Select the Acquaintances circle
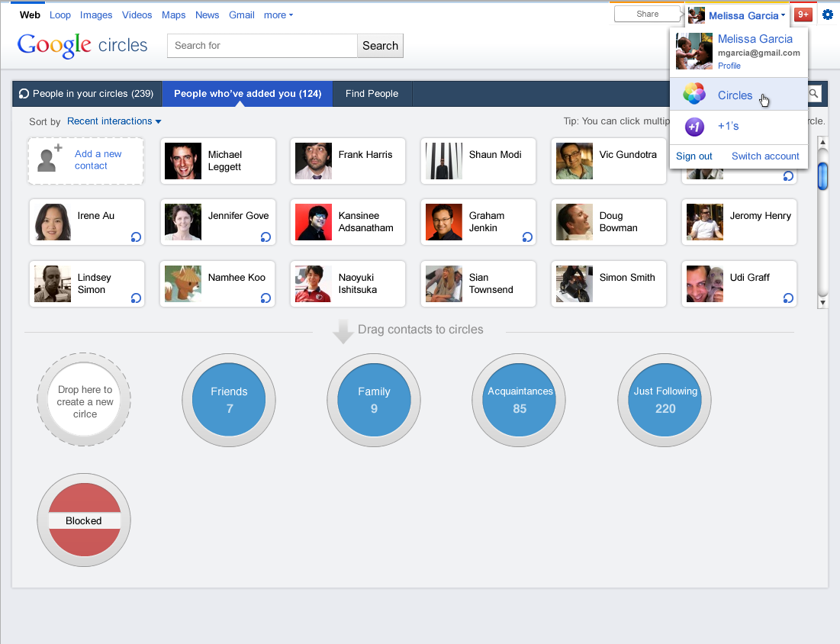Viewport: 840px width, 644px height. click(519, 400)
